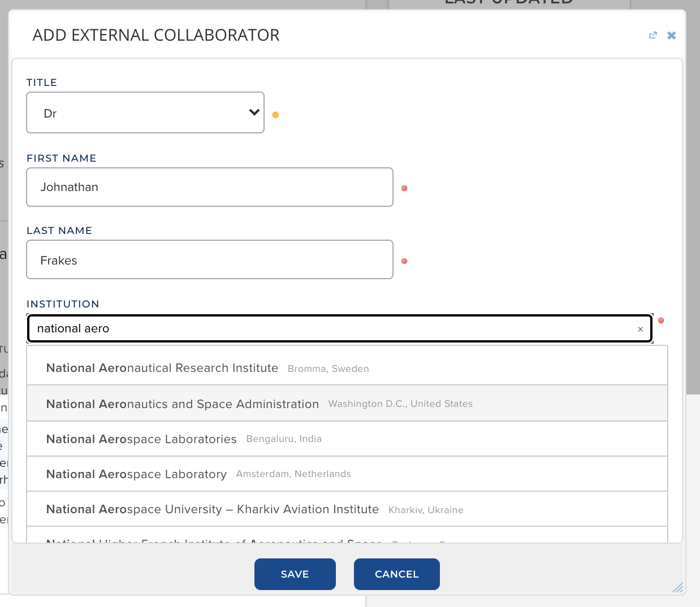Select the partially visible National Higher French Institute option
The height and width of the screenshot is (607, 700).
pos(214,539)
